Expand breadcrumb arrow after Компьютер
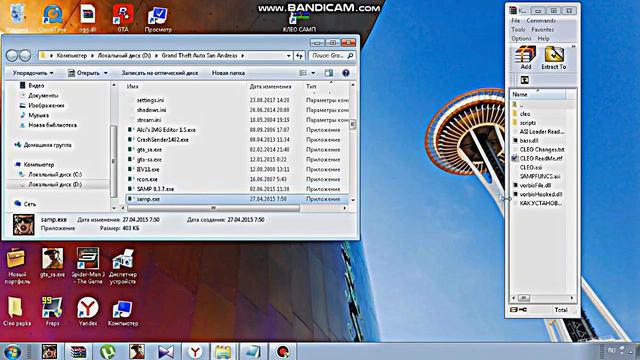 point(92,56)
